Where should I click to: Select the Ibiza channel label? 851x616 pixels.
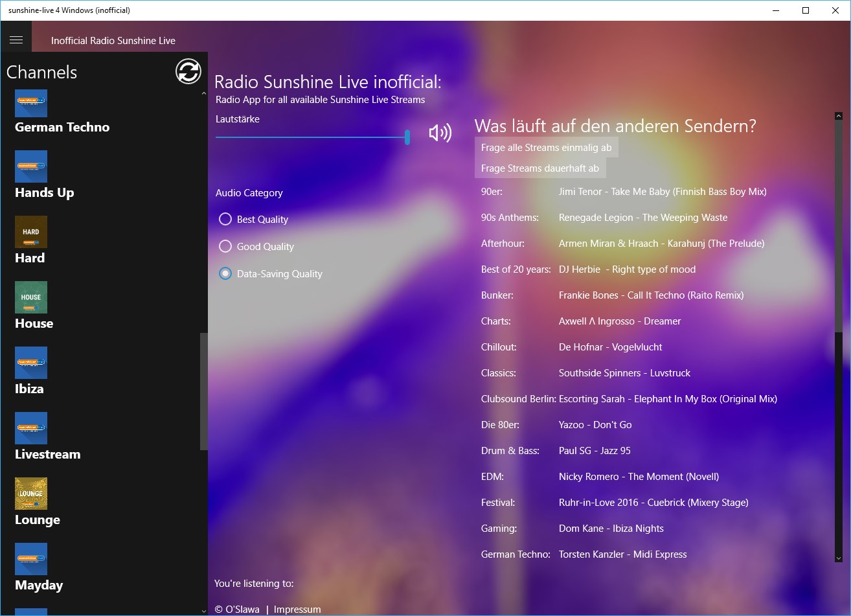pos(29,389)
